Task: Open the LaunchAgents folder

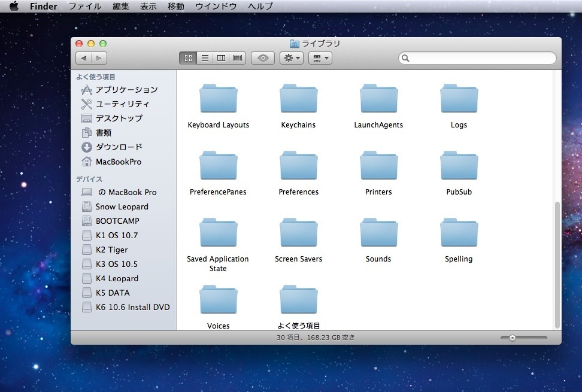Action: click(x=378, y=99)
